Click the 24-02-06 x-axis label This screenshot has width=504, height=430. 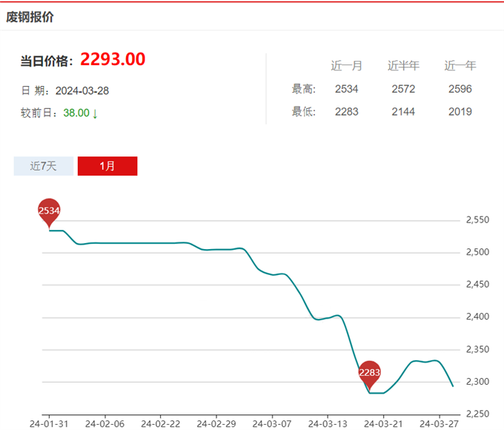[x=105, y=424]
